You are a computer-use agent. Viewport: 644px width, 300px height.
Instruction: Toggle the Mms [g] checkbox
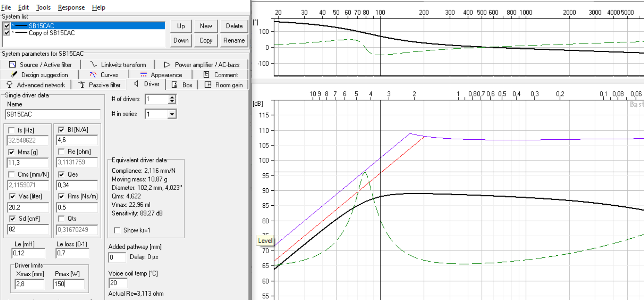11,152
